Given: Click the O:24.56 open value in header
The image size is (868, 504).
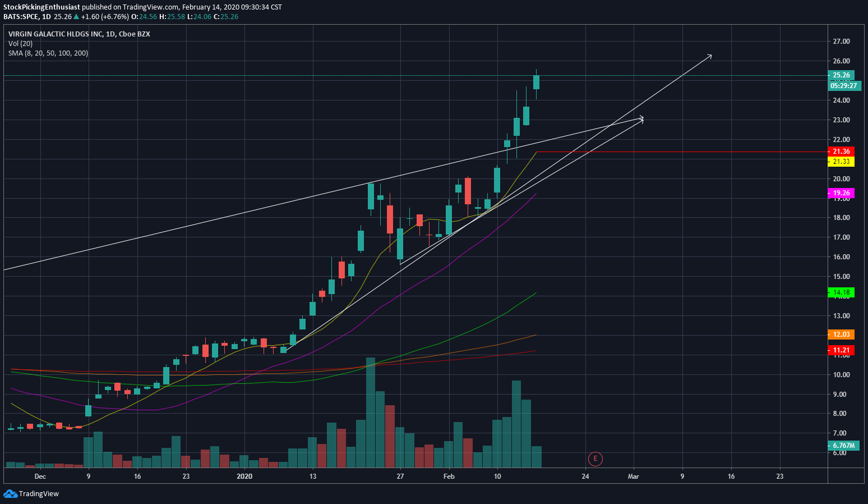Looking at the screenshot, I should pyautogui.click(x=145, y=17).
